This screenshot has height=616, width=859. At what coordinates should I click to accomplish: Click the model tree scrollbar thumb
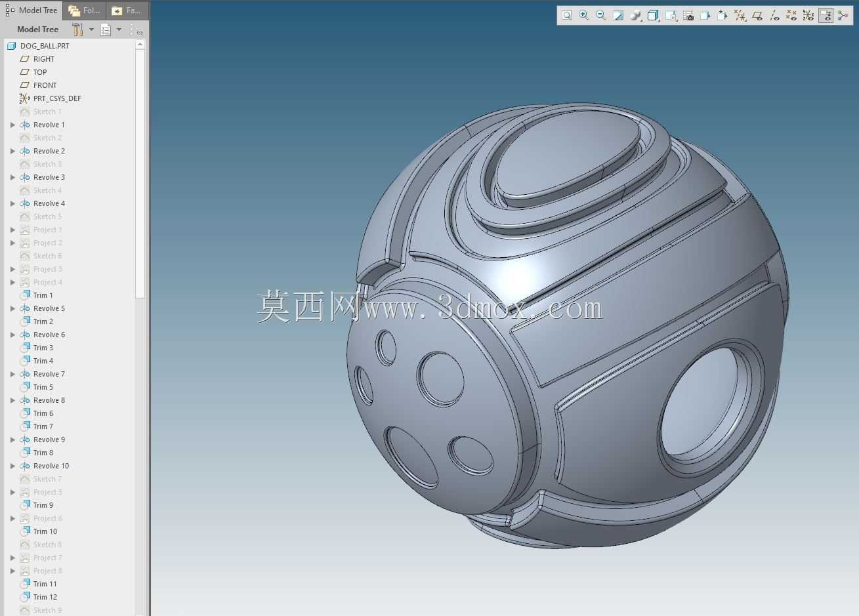[x=140, y=174]
